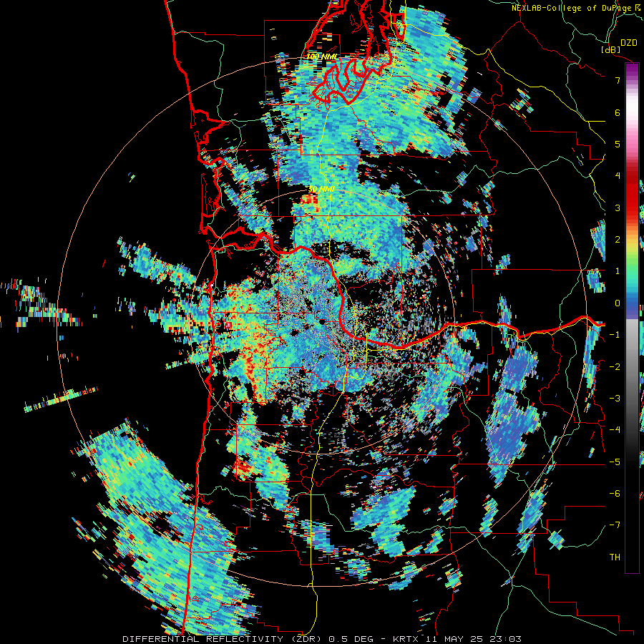
Task: Click the -6 value on the color scale
Action: click(615, 493)
